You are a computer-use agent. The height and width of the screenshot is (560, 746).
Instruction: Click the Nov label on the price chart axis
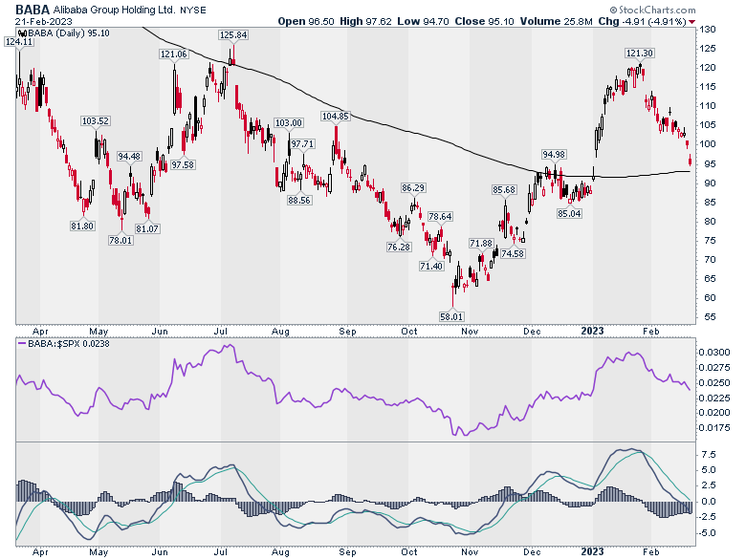[x=470, y=331]
